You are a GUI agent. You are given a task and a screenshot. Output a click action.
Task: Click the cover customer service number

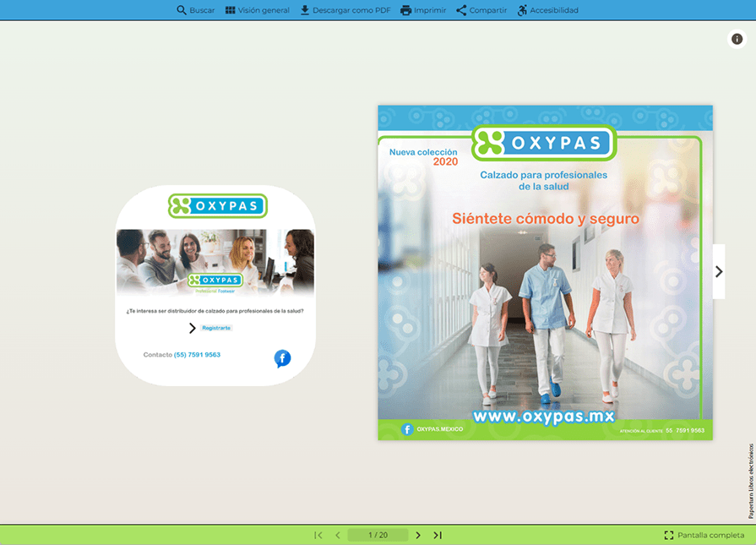(x=685, y=431)
